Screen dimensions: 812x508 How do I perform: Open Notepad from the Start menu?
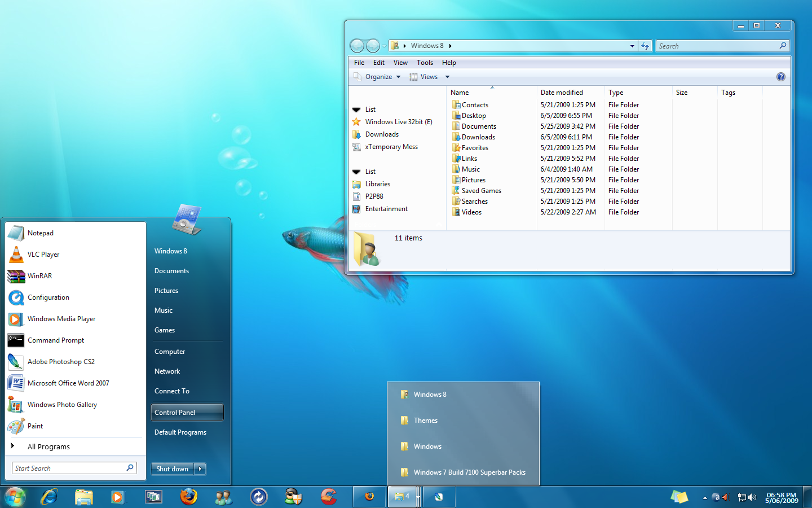coord(76,233)
